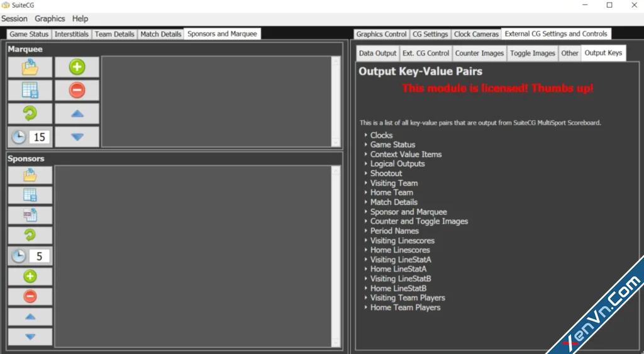The height and width of the screenshot is (354, 644).
Task: Expand the Game Status key group
Action: click(365, 145)
